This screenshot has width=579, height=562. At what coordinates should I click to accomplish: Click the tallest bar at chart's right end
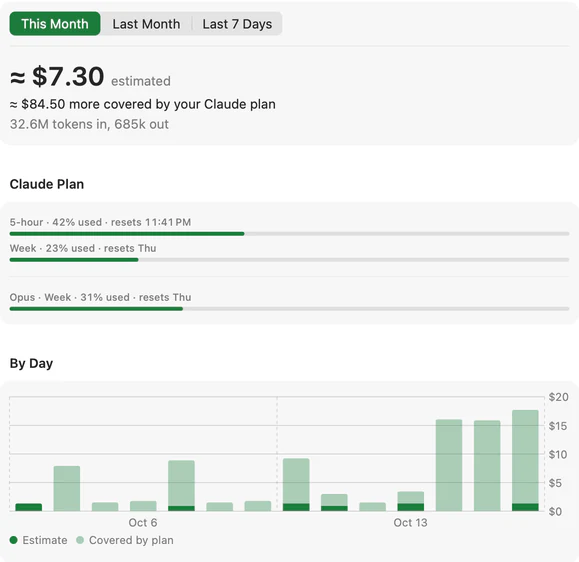[x=525, y=460]
